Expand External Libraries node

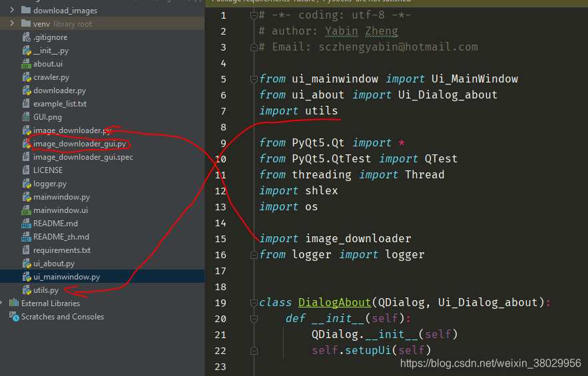point(1,303)
